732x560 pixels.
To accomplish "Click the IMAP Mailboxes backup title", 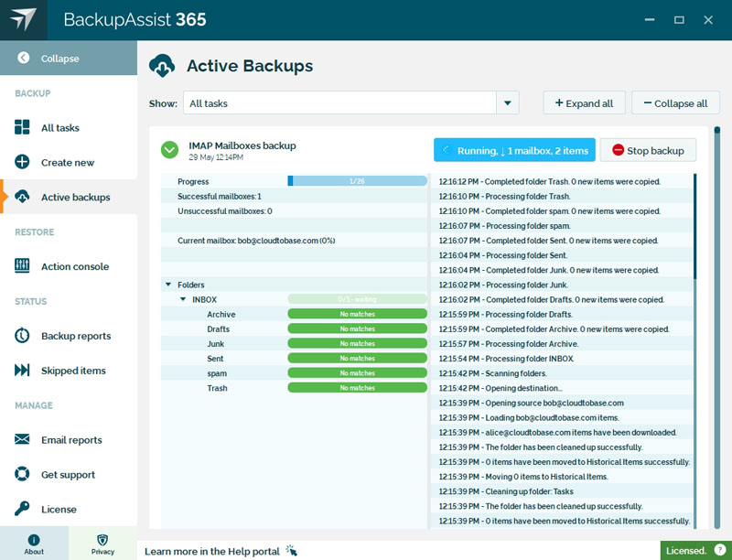I will coord(242,145).
